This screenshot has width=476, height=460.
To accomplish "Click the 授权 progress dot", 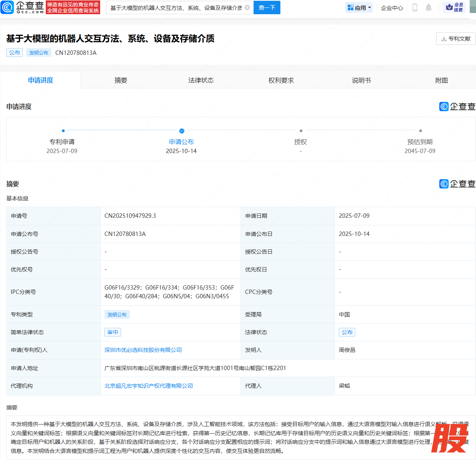I will 301,131.
